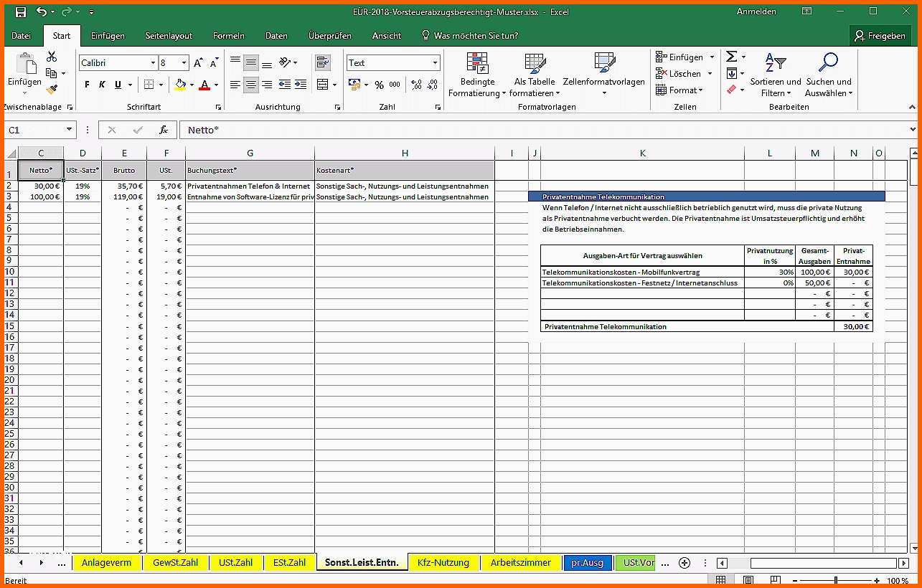Screen dimensions: 922x588
Task: Select column G header
Action: pyautogui.click(x=250, y=153)
